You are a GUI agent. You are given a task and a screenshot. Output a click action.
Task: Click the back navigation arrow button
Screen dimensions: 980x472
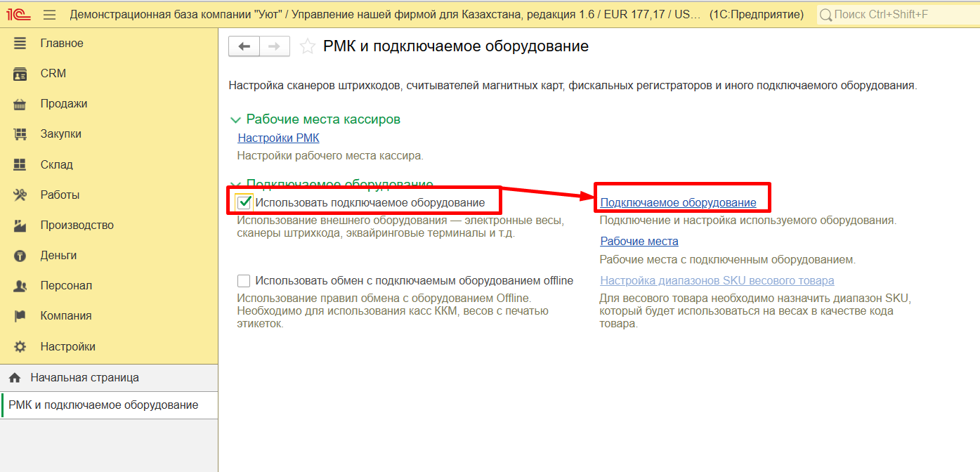click(244, 46)
